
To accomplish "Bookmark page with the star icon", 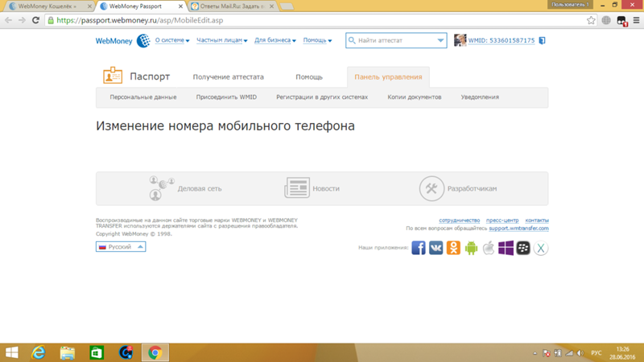I will coord(591,20).
